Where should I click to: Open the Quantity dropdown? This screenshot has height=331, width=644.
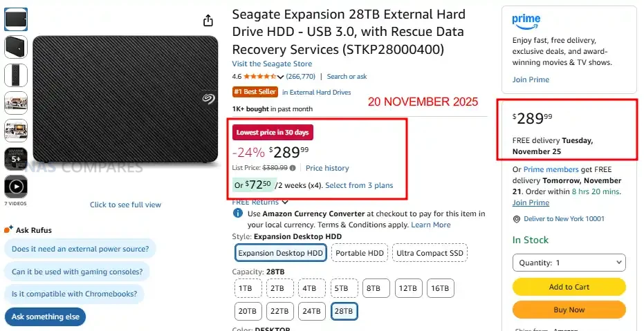point(569,263)
